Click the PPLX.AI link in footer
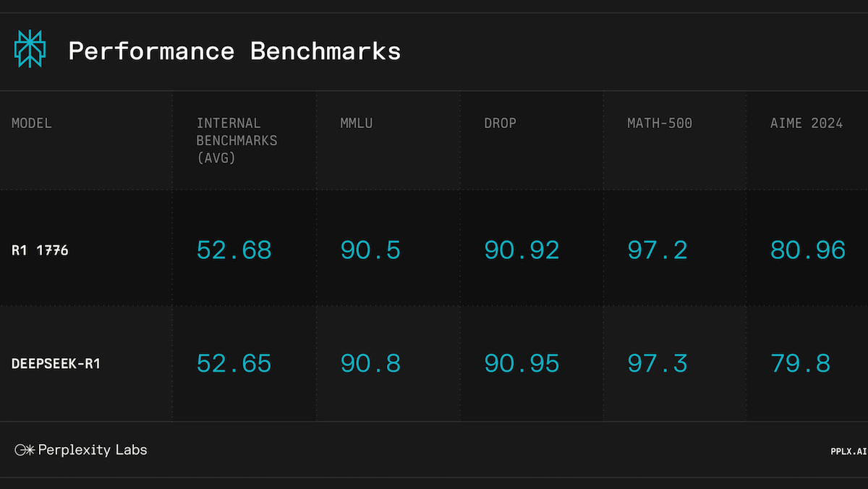The image size is (868, 489). tap(848, 451)
